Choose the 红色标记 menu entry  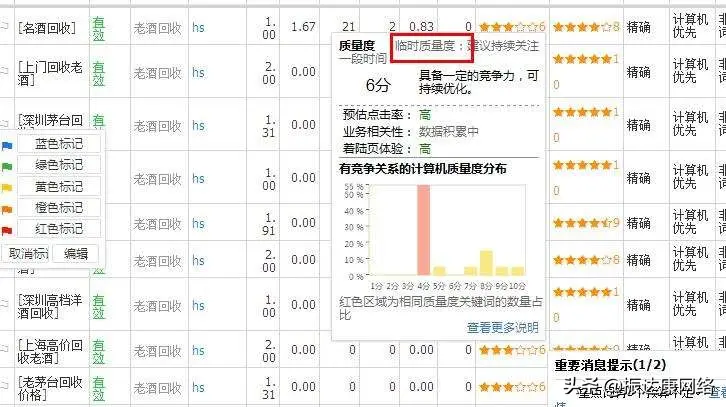tap(59, 228)
